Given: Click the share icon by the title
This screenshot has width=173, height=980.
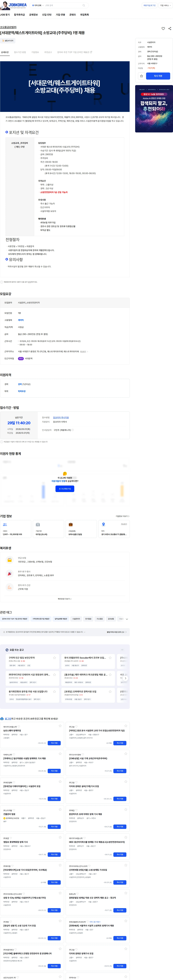Looking at the screenshot, I should 170,29.
